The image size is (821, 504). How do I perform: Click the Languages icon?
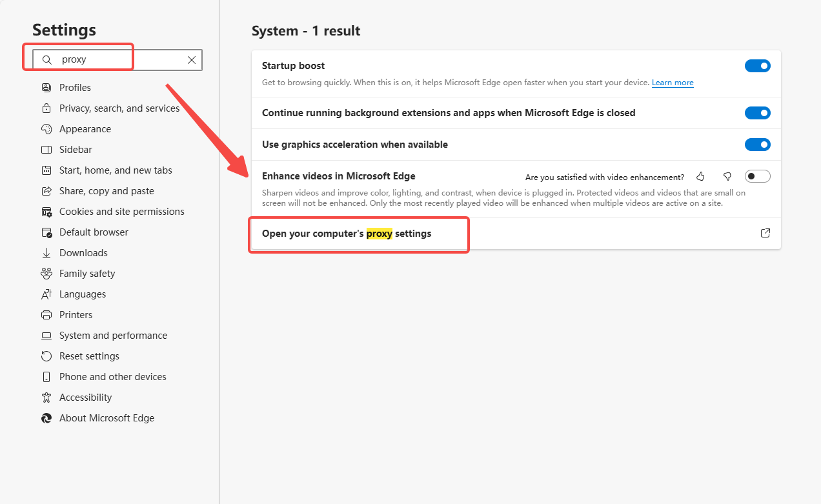click(46, 294)
